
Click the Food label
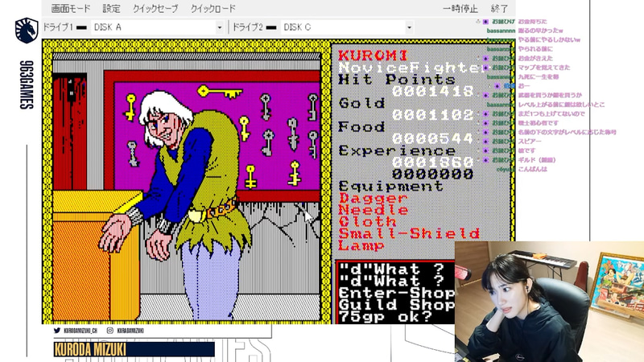pos(361,127)
